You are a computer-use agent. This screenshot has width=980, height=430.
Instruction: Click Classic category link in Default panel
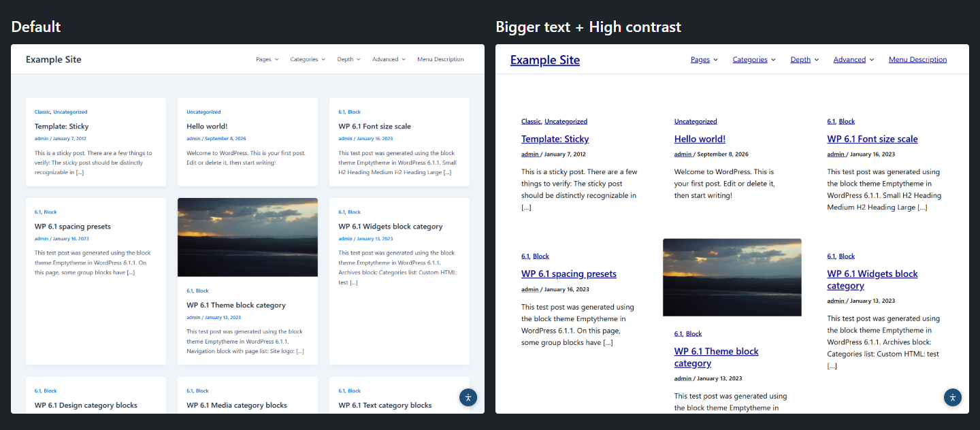pyautogui.click(x=42, y=112)
